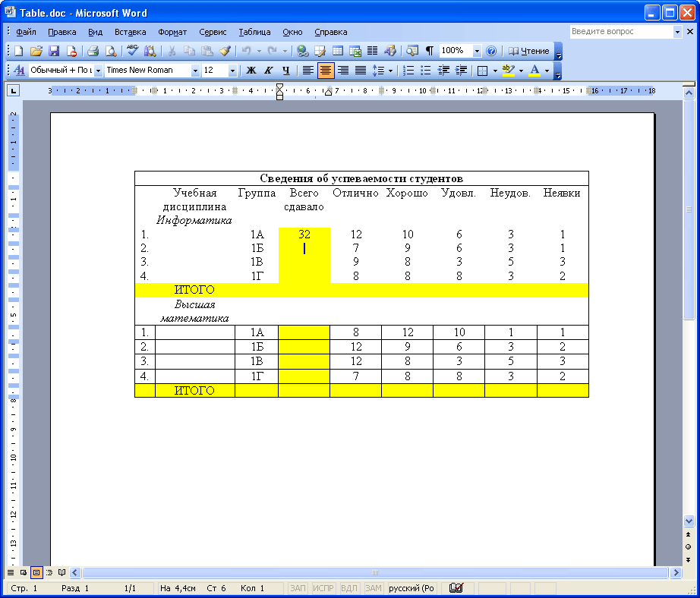The image size is (700, 598).
Task: Toggle the paragraph marks display (¶)
Action: 429,51
